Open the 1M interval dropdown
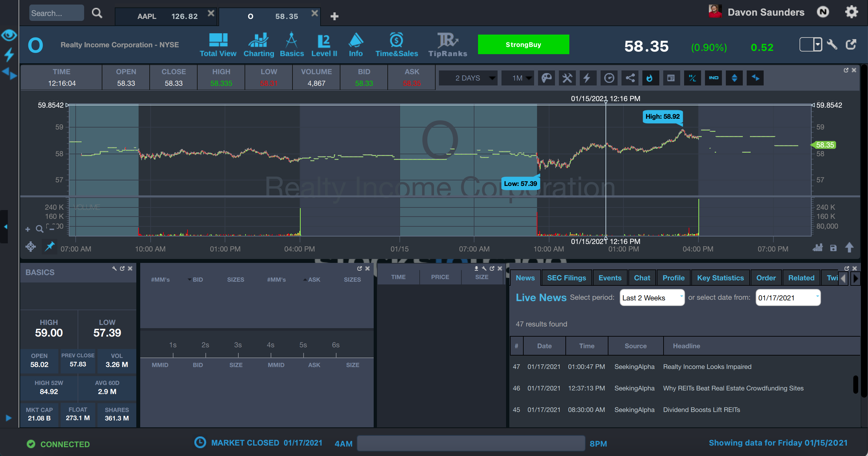This screenshot has height=456, width=868. click(x=517, y=78)
